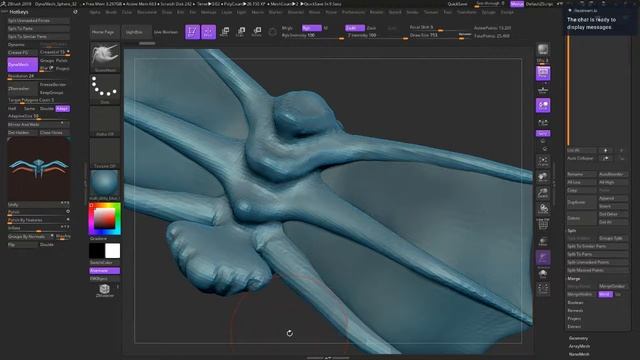The image size is (640, 360).
Task: Toggle the Floor grid
Action: click(543, 90)
